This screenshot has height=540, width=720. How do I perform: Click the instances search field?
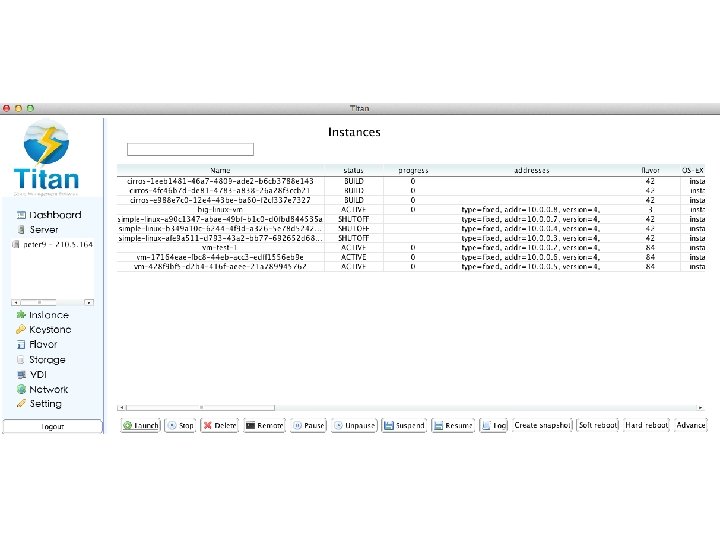(190, 149)
